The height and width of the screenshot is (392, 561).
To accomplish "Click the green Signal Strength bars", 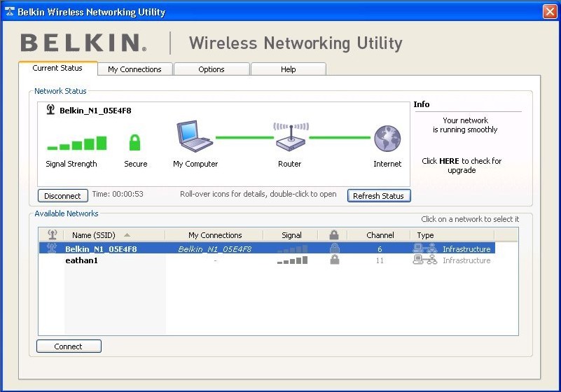I will 77,143.
